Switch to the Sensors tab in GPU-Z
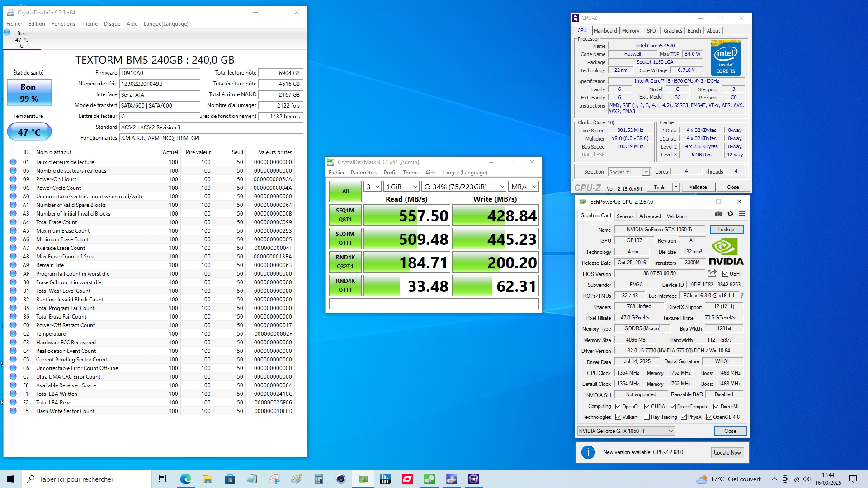868x488 pixels. click(x=625, y=216)
